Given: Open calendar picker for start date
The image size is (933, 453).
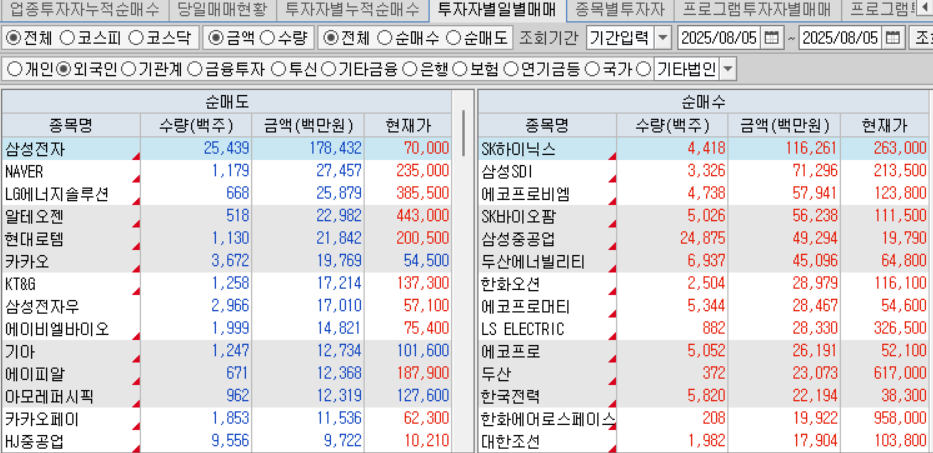Looking at the screenshot, I should click(x=771, y=39).
